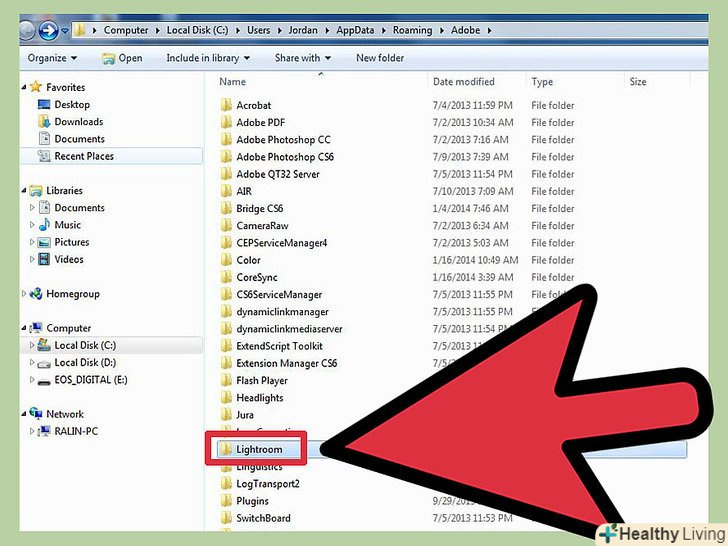
Task: Open the Share with menu
Action: tap(303, 58)
